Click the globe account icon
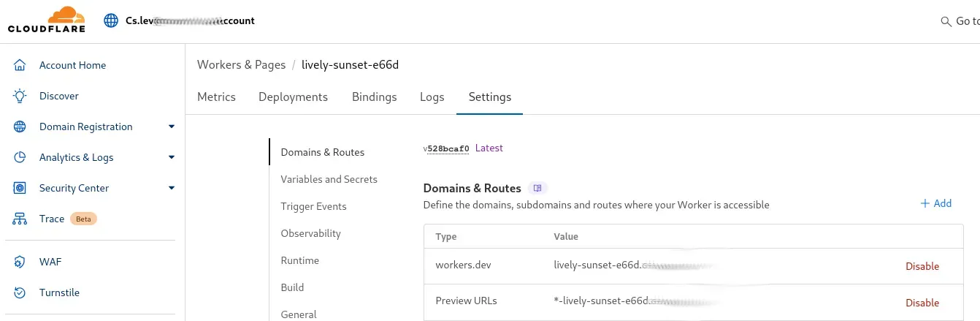This screenshot has height=321, width=980. (x=111, y=20)
